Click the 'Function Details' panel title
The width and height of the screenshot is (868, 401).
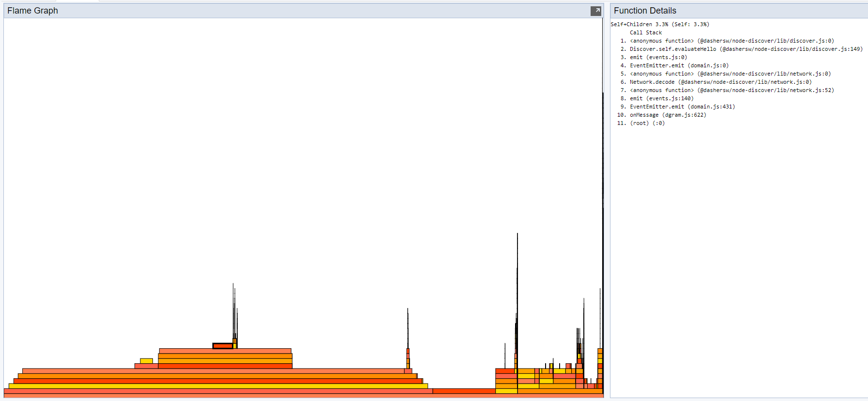[645, 11]
